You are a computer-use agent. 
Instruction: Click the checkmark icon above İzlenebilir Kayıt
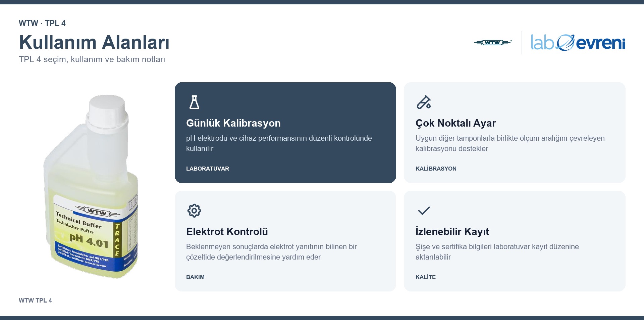tap(424, 211)
